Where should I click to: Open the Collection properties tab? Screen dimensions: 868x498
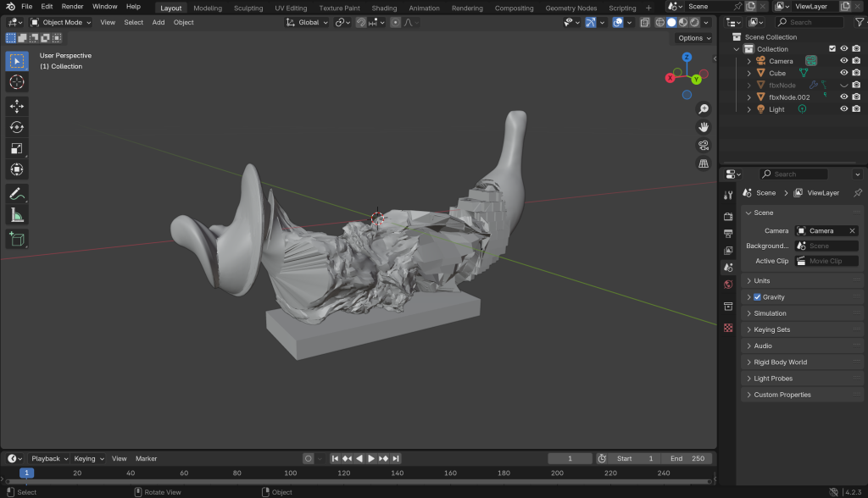coord(728,307)
